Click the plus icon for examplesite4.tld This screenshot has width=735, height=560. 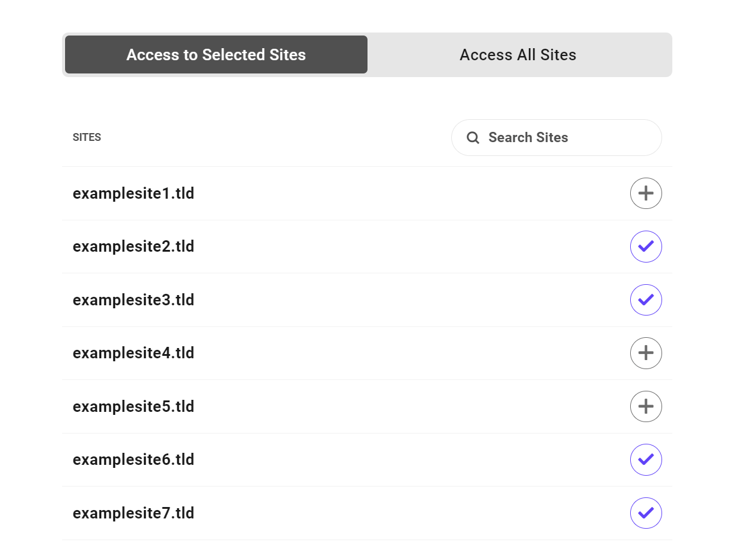(x=646, y=353)
